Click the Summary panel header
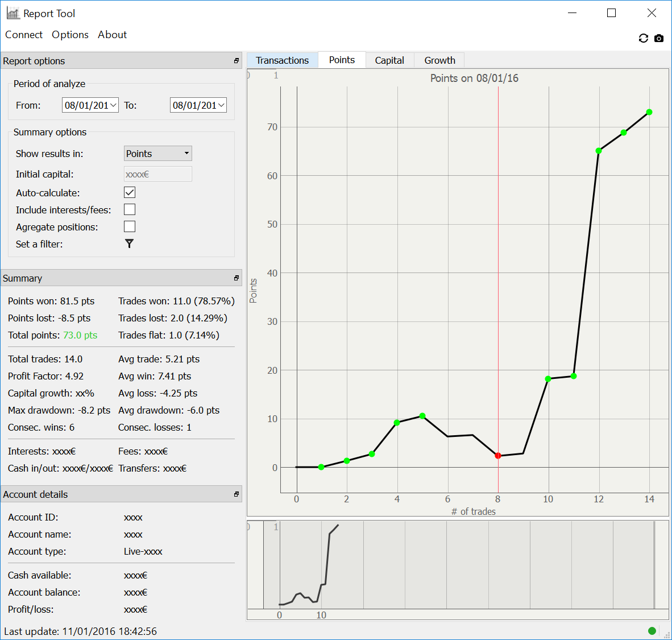Image resolution: width=672 pixels, height=640 pixels. pos(121,278)
